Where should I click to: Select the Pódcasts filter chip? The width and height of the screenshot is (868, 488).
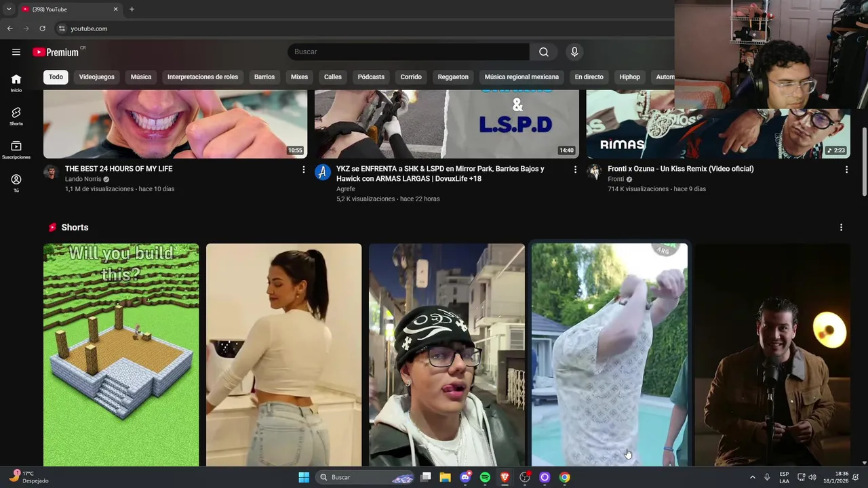coord(371,77)
